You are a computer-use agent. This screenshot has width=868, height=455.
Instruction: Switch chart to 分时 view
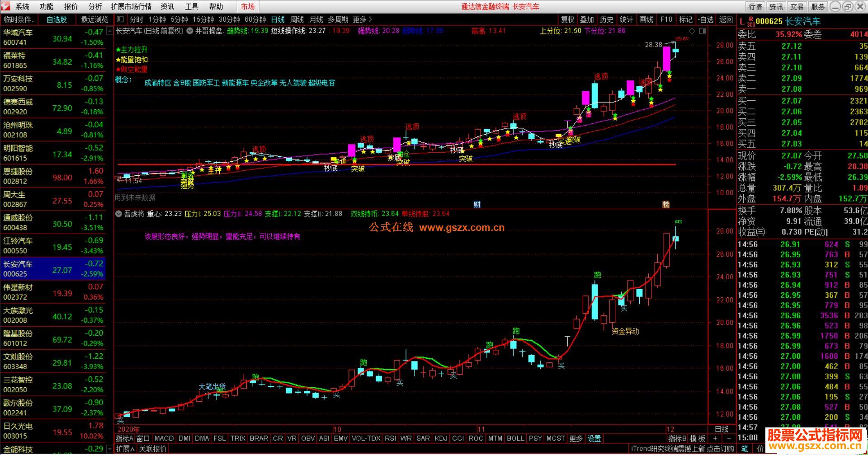[136, 19]
